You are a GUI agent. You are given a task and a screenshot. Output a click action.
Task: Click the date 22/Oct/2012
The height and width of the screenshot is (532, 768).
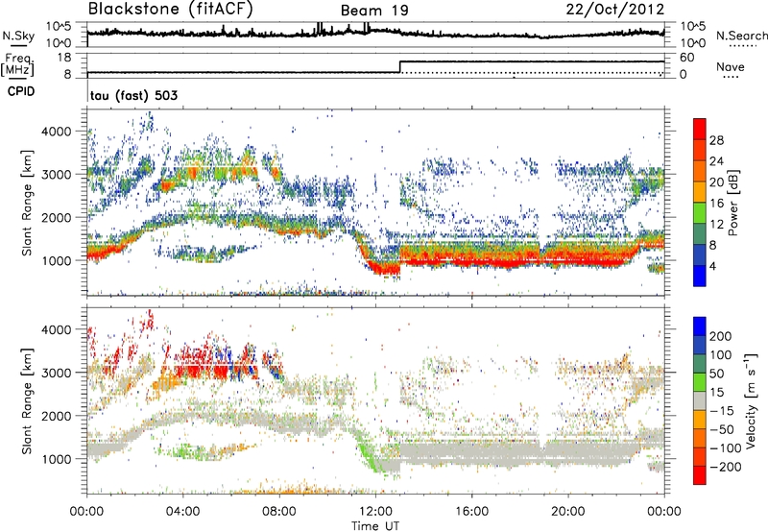[615, 10]
